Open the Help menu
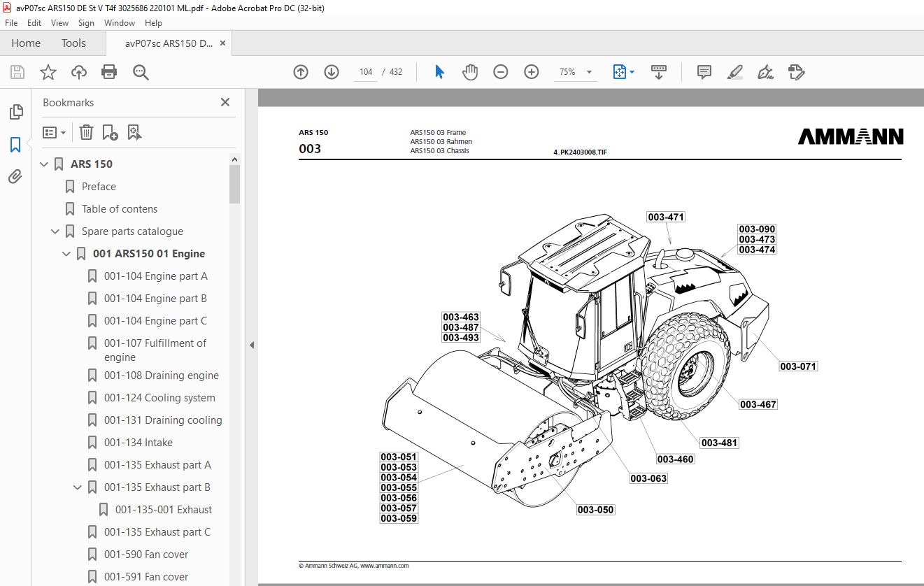Screen dimensions: 924x586 pyautogui.click(x=153, y=23)
